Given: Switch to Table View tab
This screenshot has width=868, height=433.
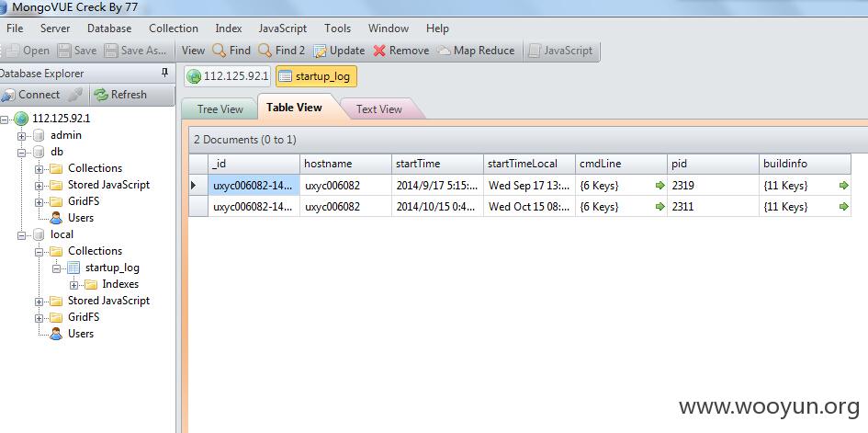Looking at the screenshot, I should click(x=294, y=108).
